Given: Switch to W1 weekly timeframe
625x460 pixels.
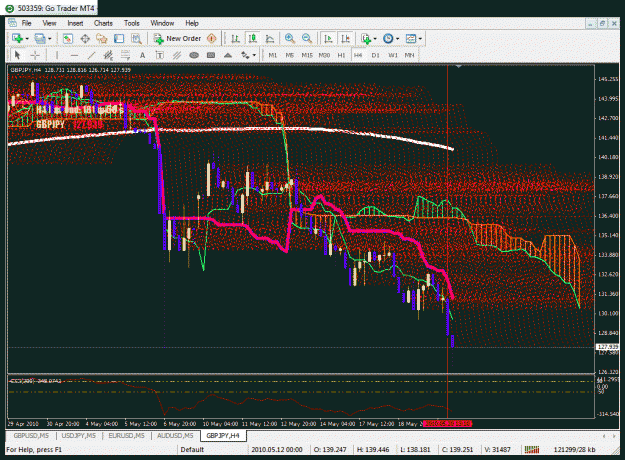Looking at the screenshot, I should click(393, 55).
